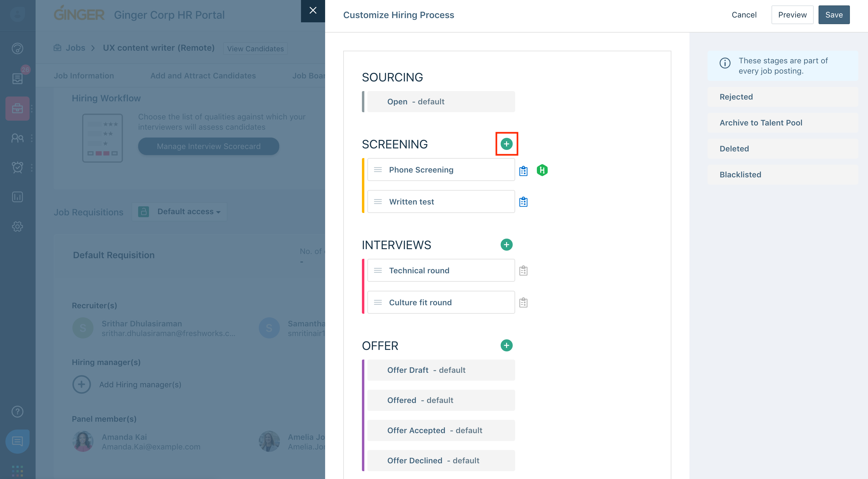Image resolution: width=868 pixels, height=479 pixels.
Task: Open the Settings gear sidebar icon
Action: (x=17, y=227)
